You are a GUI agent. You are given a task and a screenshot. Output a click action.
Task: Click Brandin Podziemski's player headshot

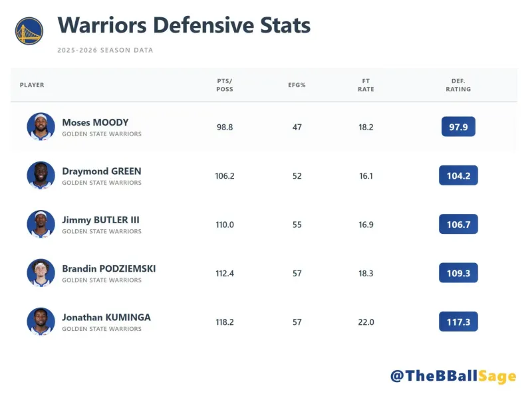(41, 272)
